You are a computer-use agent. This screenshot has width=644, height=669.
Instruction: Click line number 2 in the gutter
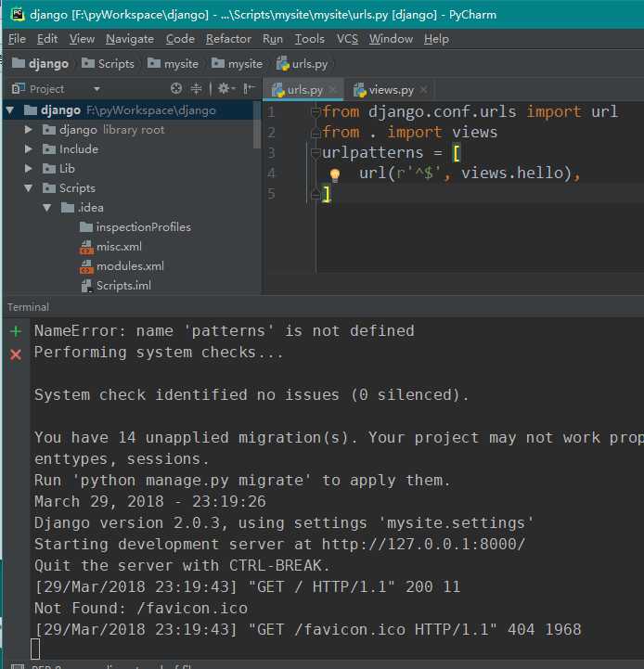click(x=272, y=133)
